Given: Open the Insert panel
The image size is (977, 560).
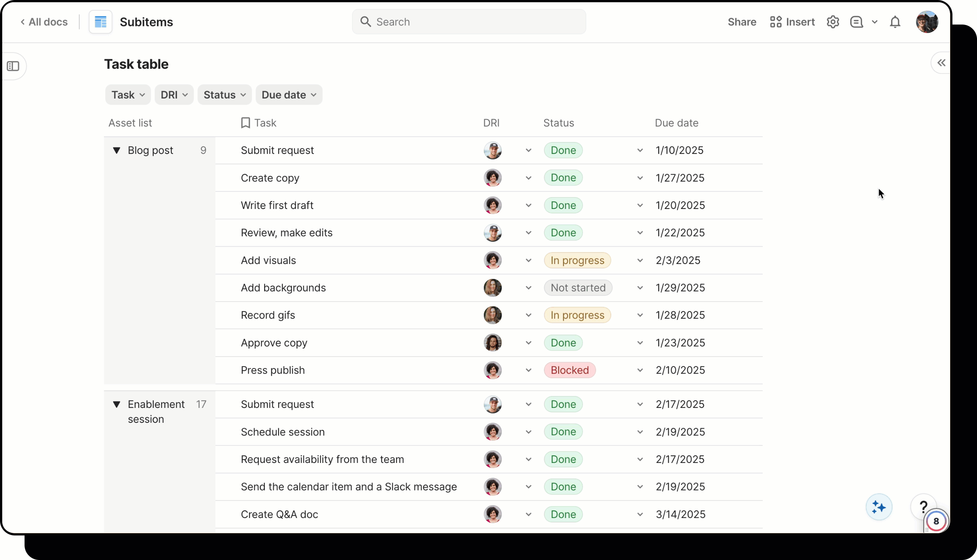Looking at the screenshot, I should coord(792,22).
